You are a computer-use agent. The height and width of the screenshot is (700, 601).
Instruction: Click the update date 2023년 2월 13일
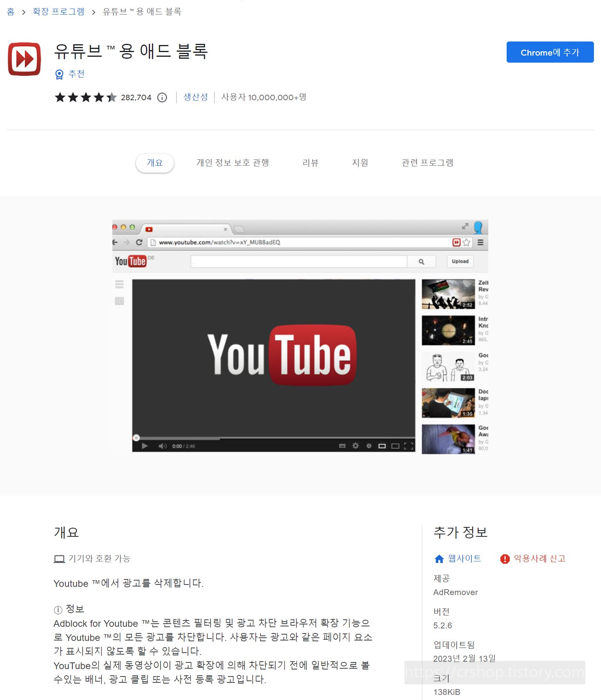464,659
